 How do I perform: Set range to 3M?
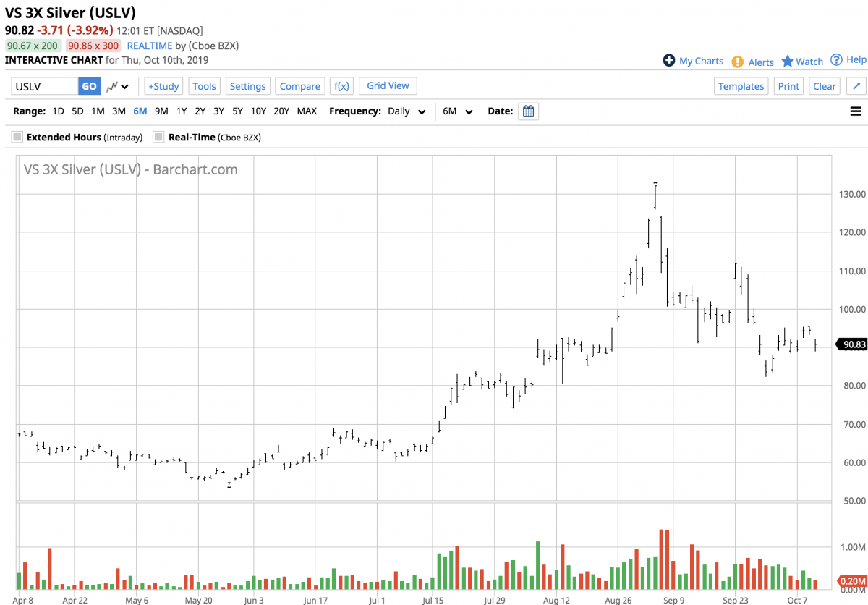(119, 111)
